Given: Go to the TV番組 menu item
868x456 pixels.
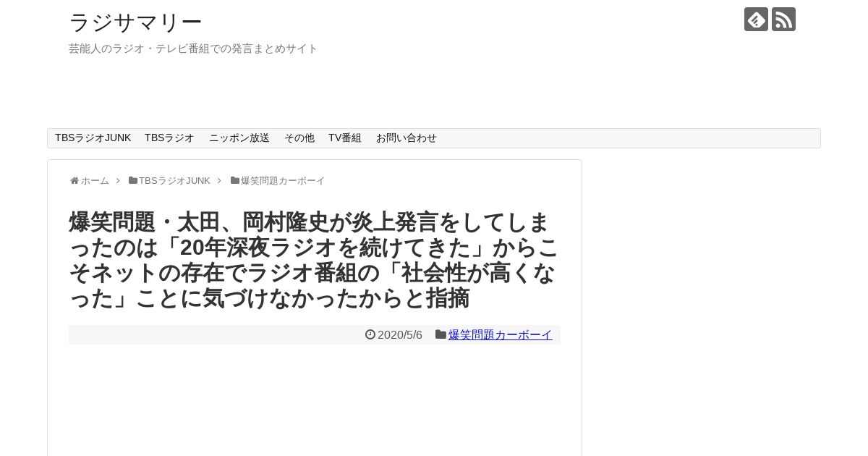Looking at the screenshot, I should [x=345, y=138].
